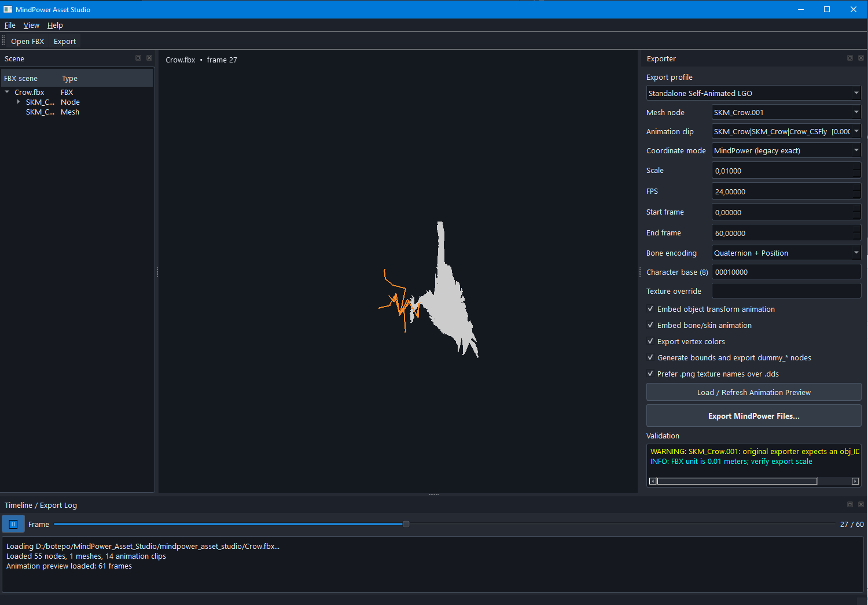868x605 pixels.
Task: Open the Export profile dropdown
Action: pyautogui.click(x=753, y=93)
